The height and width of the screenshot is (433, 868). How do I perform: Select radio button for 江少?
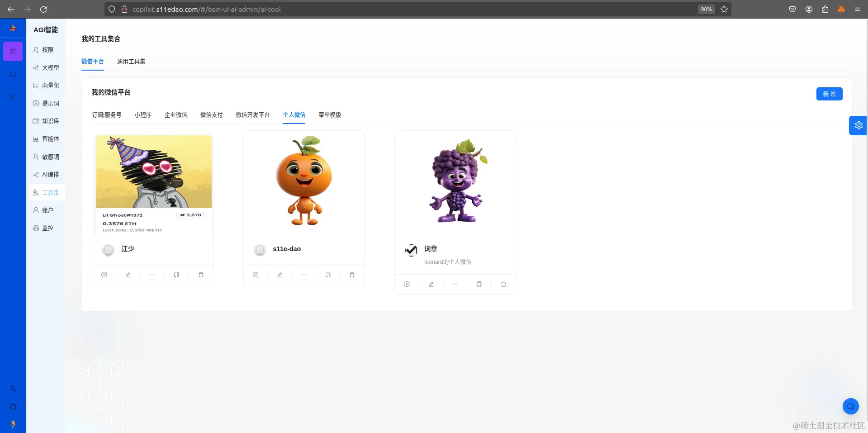point(108,250)
